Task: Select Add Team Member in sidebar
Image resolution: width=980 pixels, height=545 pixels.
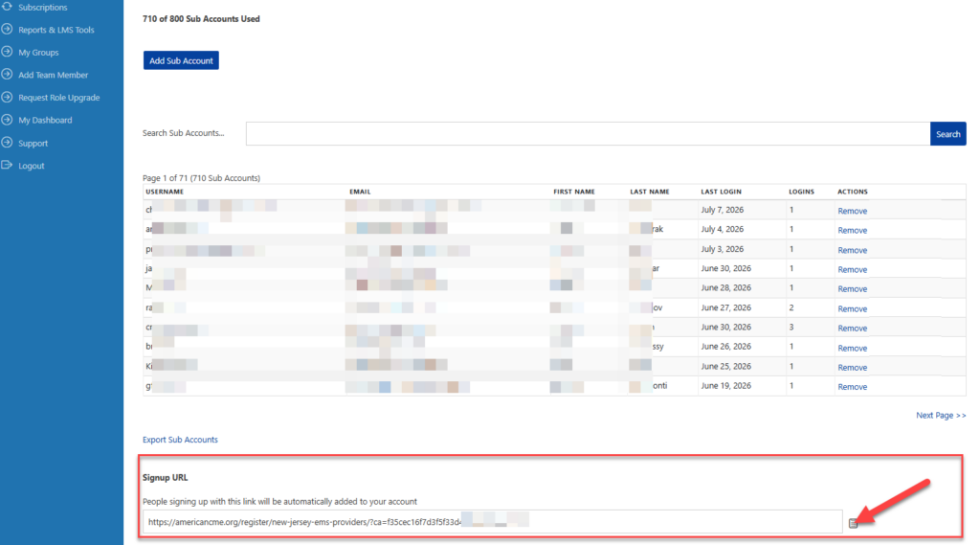Action: click(54, 75)
